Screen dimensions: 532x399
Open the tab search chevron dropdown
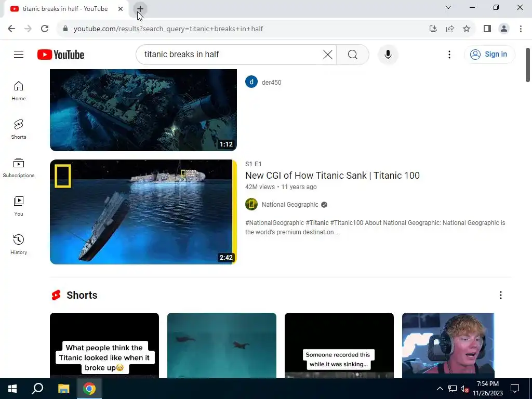[448, 7]
